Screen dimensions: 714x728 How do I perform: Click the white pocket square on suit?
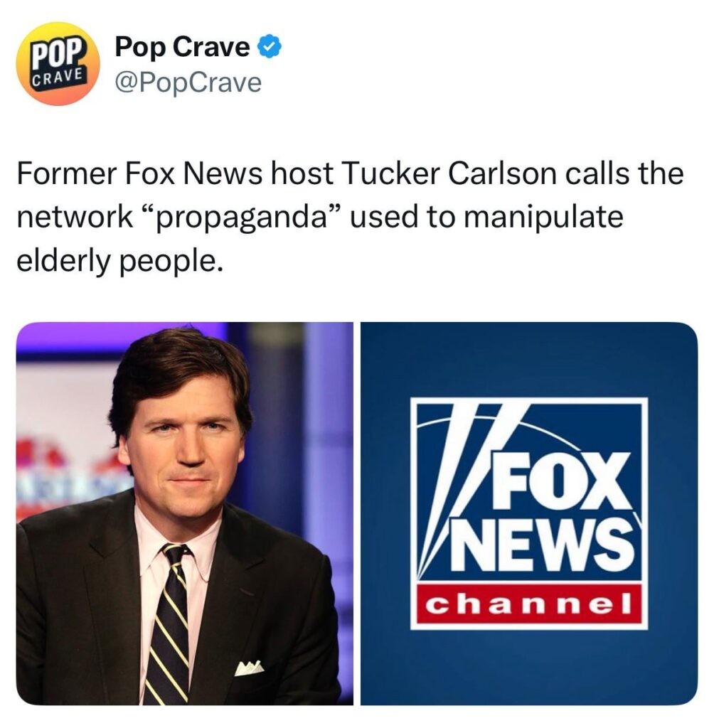[249, 668]
